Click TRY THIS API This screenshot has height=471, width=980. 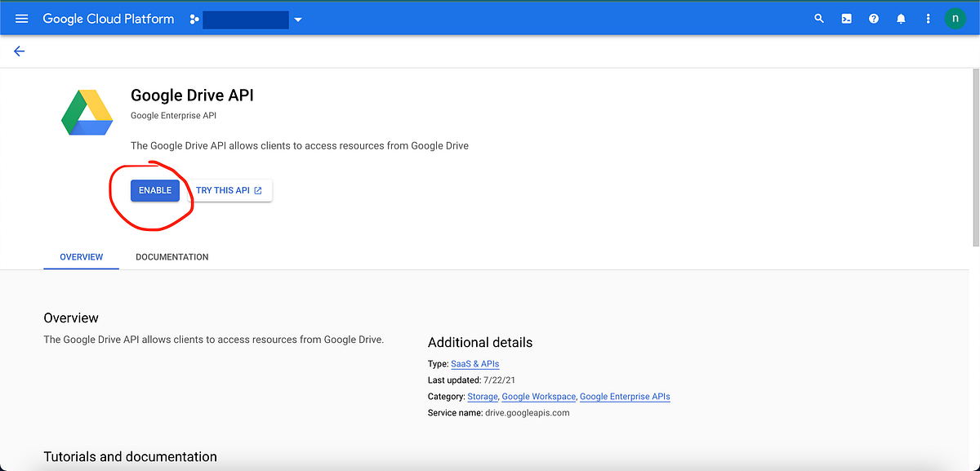(231, 189)
